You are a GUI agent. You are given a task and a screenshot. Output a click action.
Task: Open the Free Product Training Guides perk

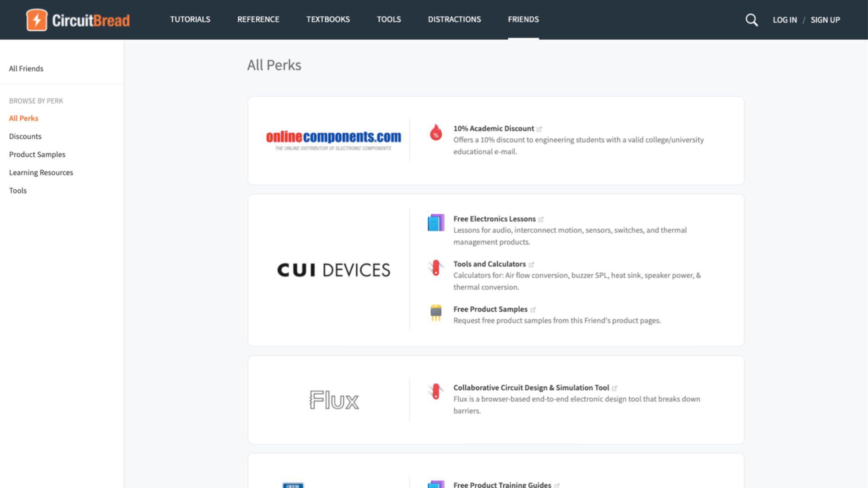502,484
